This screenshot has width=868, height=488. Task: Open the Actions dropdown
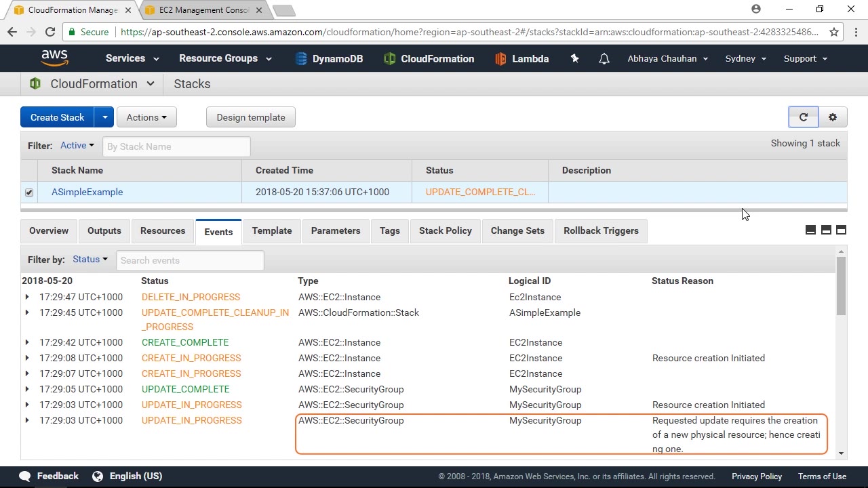[146, 117]
